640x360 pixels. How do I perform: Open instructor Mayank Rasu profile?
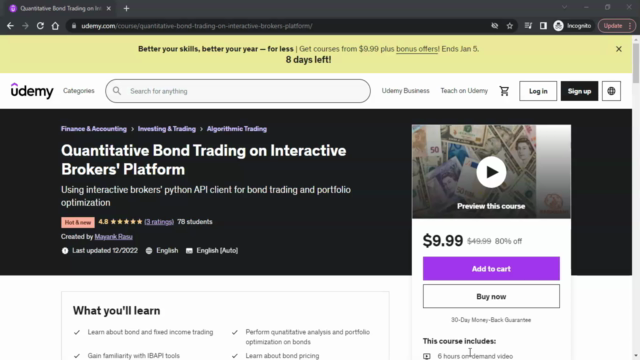click(113, 236)
